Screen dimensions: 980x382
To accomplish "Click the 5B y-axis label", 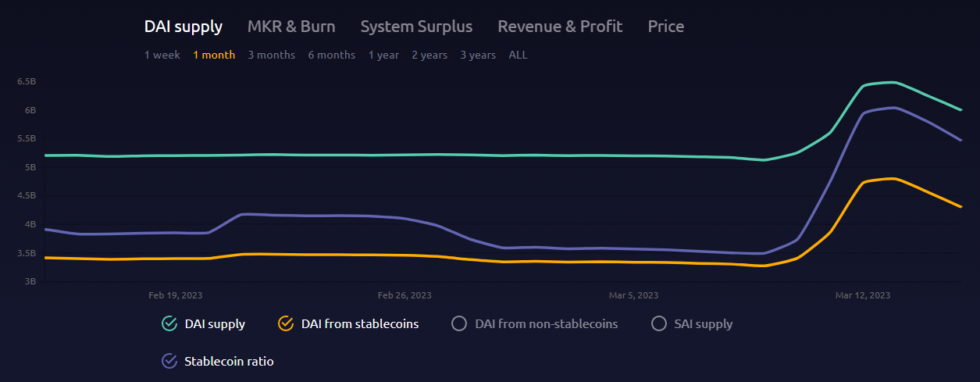I will click(x=30, y=167).
